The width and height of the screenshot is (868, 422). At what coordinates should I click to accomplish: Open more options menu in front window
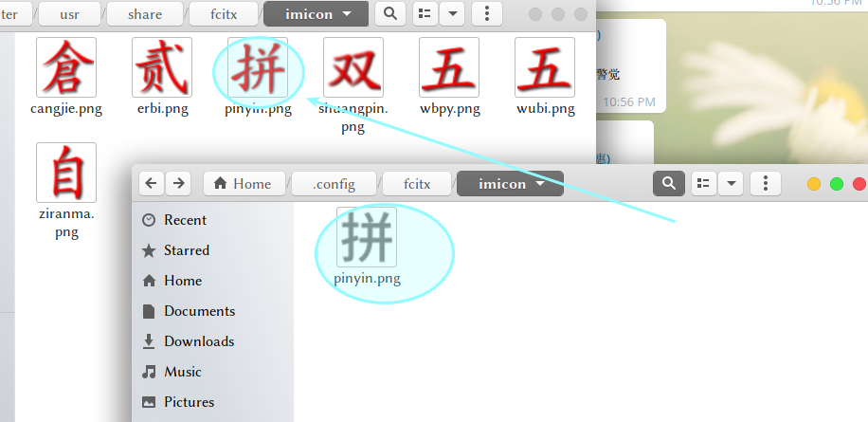tap(766, 183)
